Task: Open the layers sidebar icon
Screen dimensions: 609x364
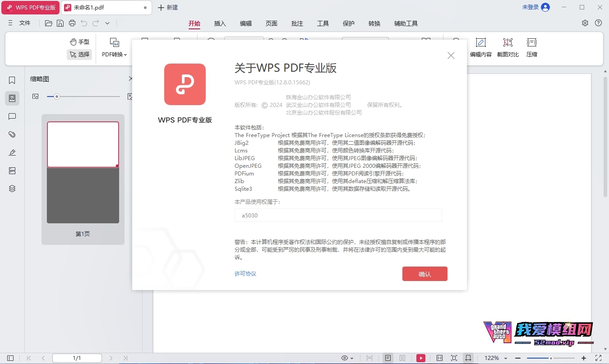Action: [x=12, y=189]
